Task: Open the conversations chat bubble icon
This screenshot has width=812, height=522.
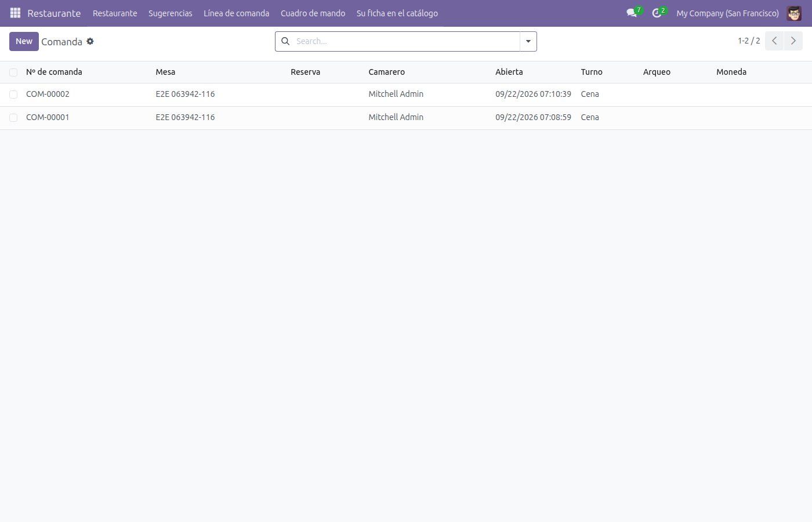Action: pyautogui.click(x=632, y=13)
